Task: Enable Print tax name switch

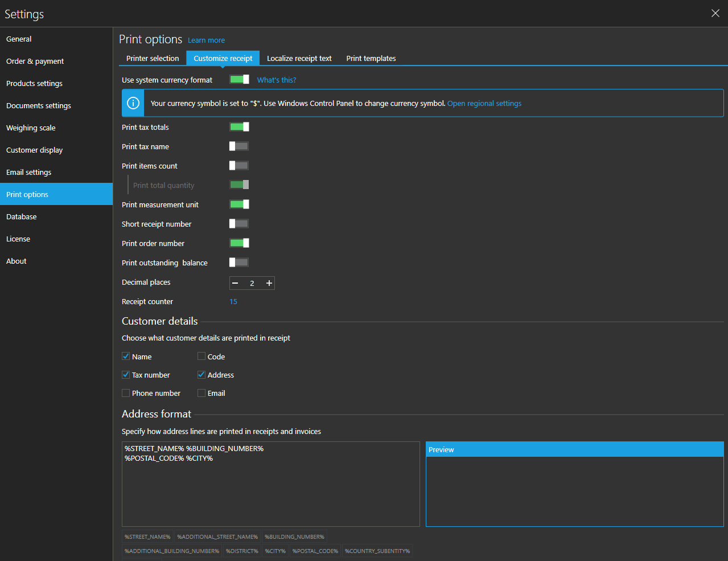Action: click(239, 146)
